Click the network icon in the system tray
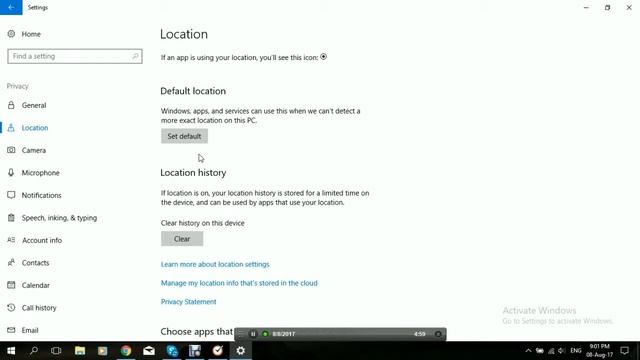Screen dimensions: 640x360 [551, 351]
